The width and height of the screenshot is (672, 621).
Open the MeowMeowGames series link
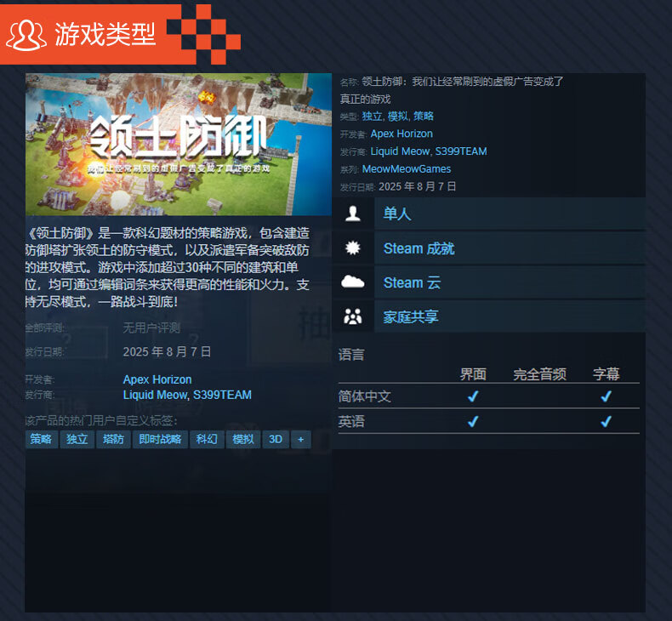pos(406,169)
